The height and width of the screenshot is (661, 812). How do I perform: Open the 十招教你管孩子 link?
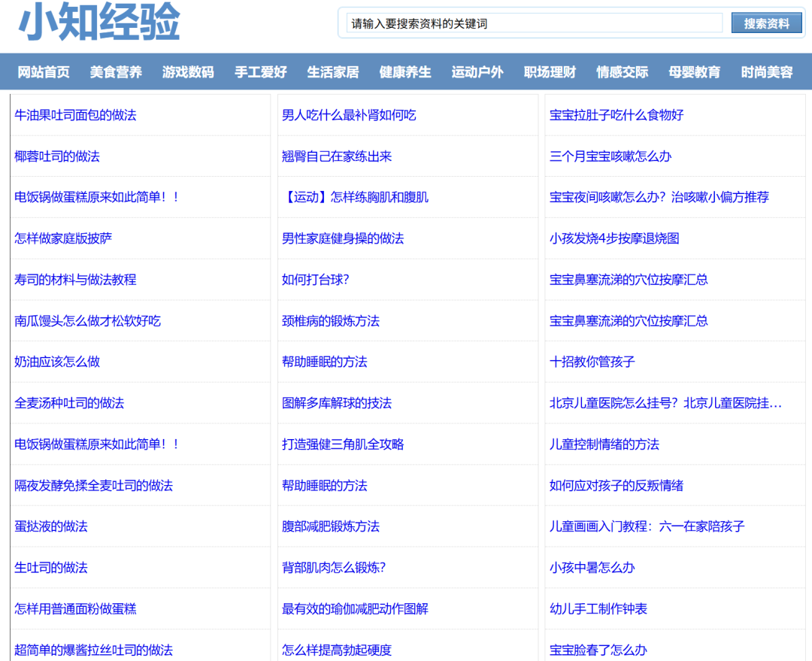pos(592,362)
